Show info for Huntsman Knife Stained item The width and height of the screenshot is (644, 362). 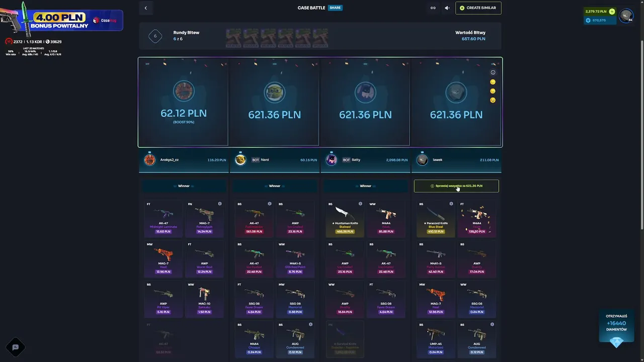coord(360,204)
